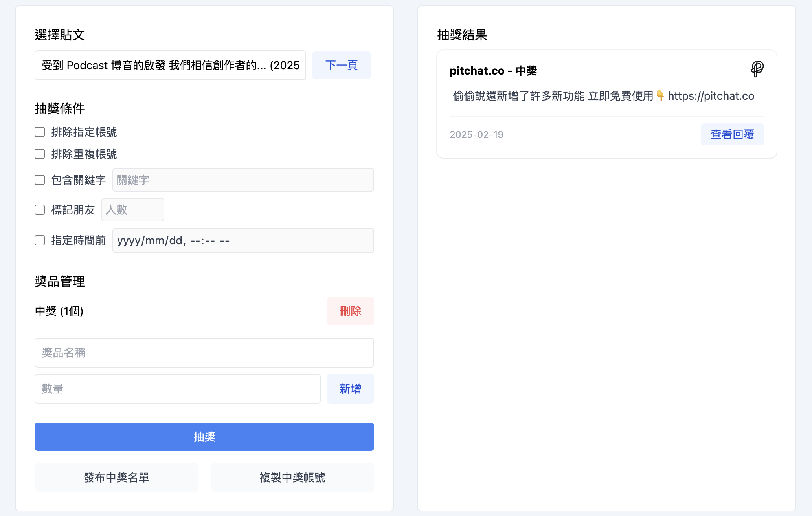Click the 人數 number field
The height and width of the screenshot is (516, 812).
132,210
